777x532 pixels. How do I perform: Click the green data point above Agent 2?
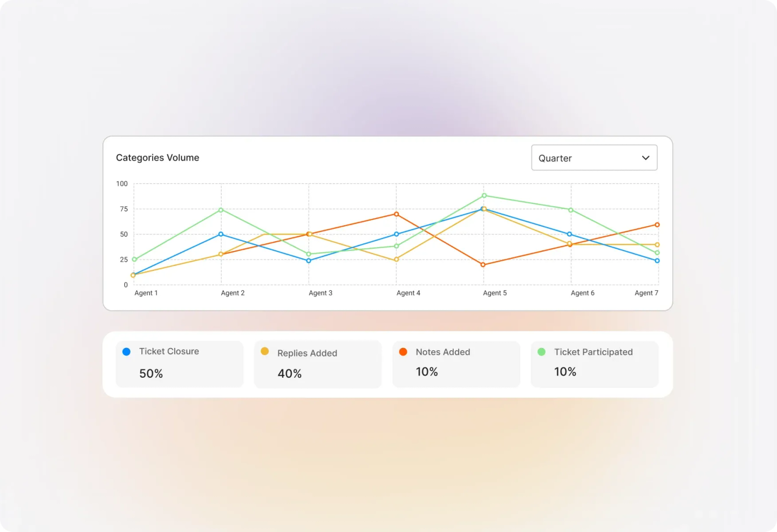click(221, 210)
